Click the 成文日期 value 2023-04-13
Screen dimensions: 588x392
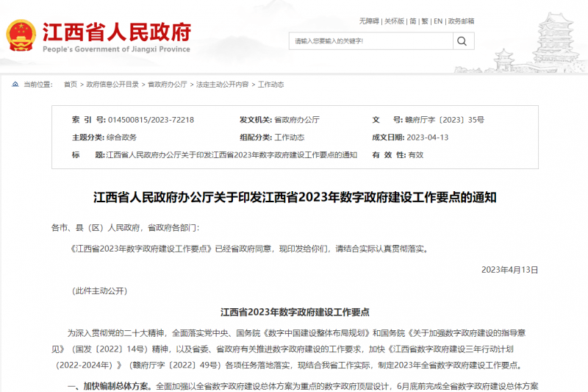[428, 138]
